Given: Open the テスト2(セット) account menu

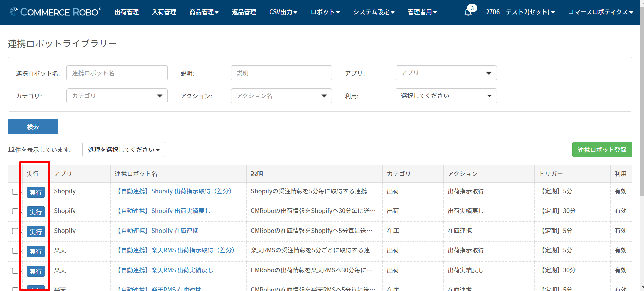Looking at the screenshot, I should (530, 12).
